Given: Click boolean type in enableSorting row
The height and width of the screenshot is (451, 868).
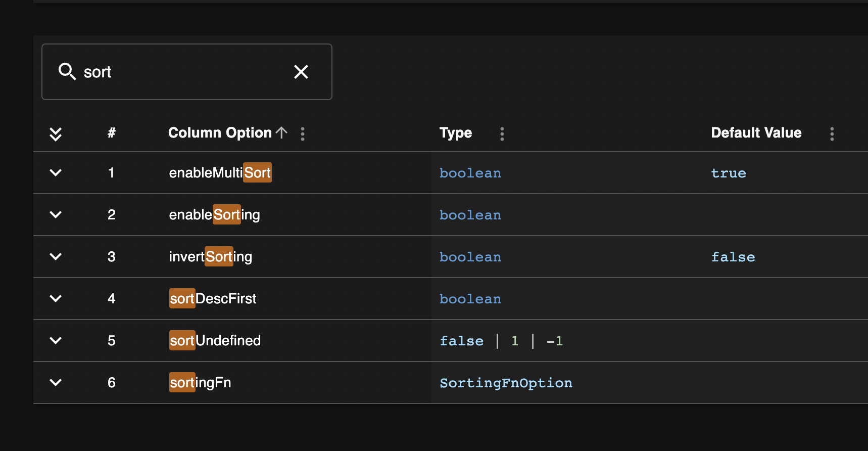Looking at the screenshot, I should tap(470, 215).
